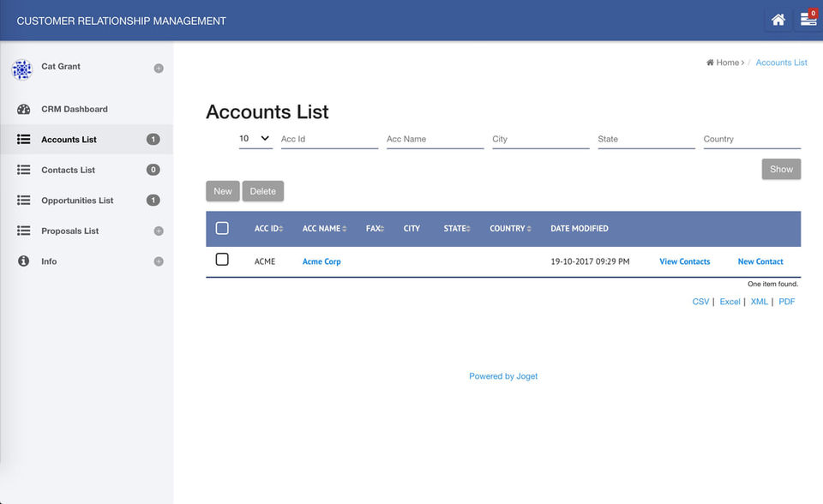Go to Home in breadcrumb
Screen dimensions: 823x504
[724, 63]
